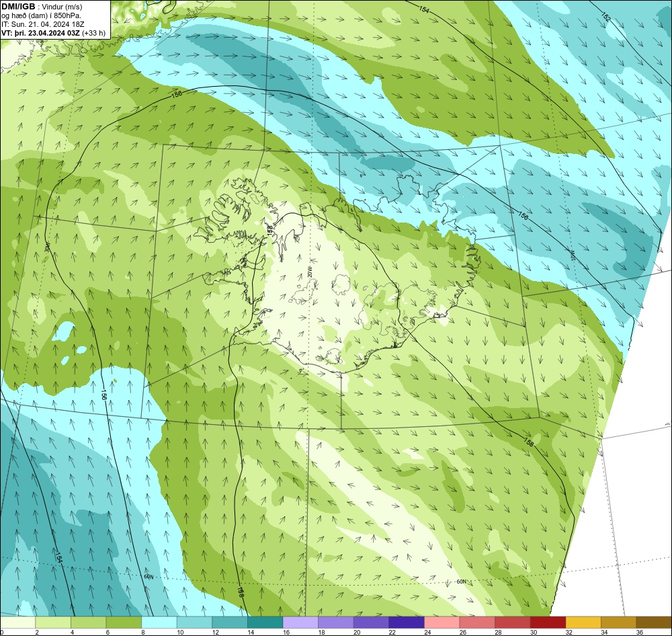672x636 pixels.
Task: Select the legend tick value '20'
Action: tap(357, 632)
